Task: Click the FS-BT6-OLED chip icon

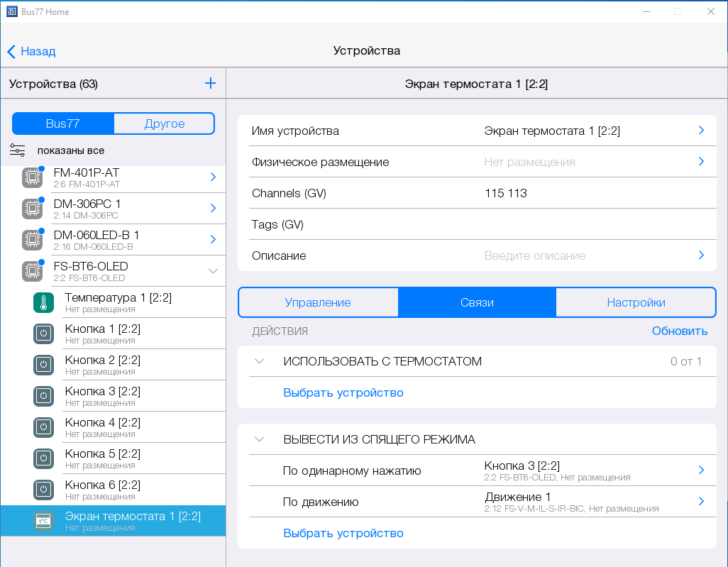Action: pos(32,271)
